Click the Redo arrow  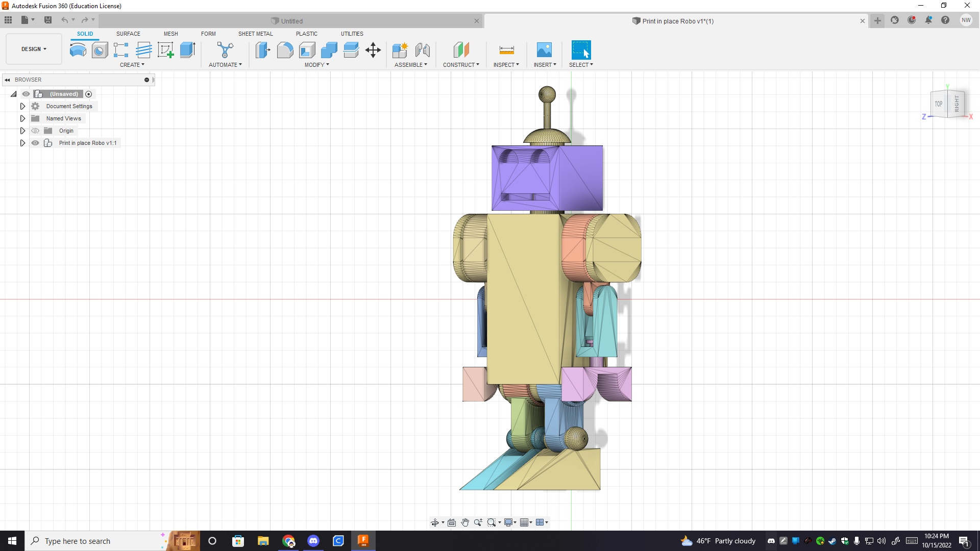tap(85, 20)
